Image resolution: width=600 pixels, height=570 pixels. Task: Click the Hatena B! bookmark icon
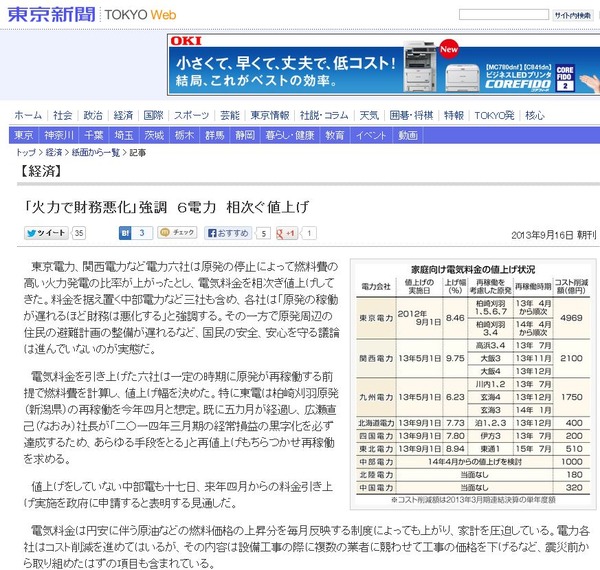[125, 233]
